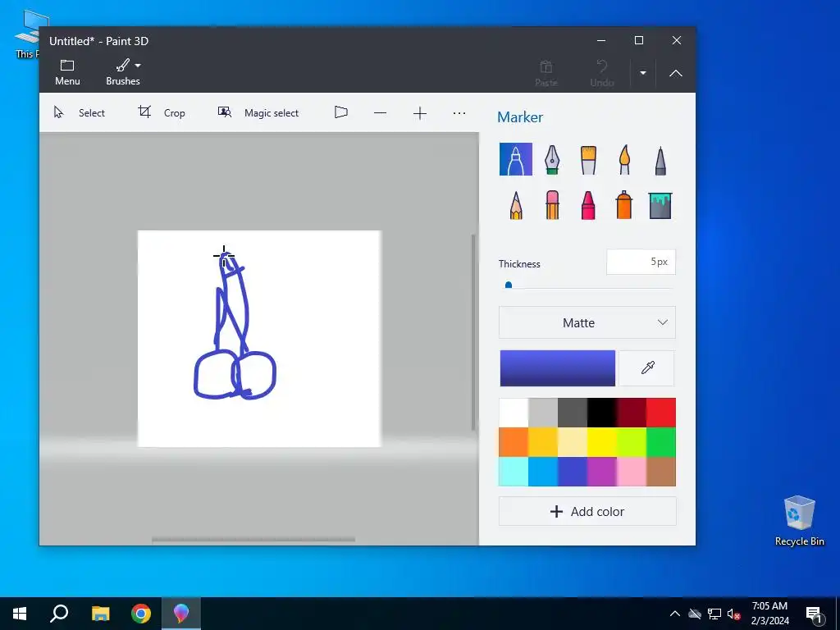The image size is (840, 630).
Task: Choose the dark red color swatch
Action: point(631,413)
